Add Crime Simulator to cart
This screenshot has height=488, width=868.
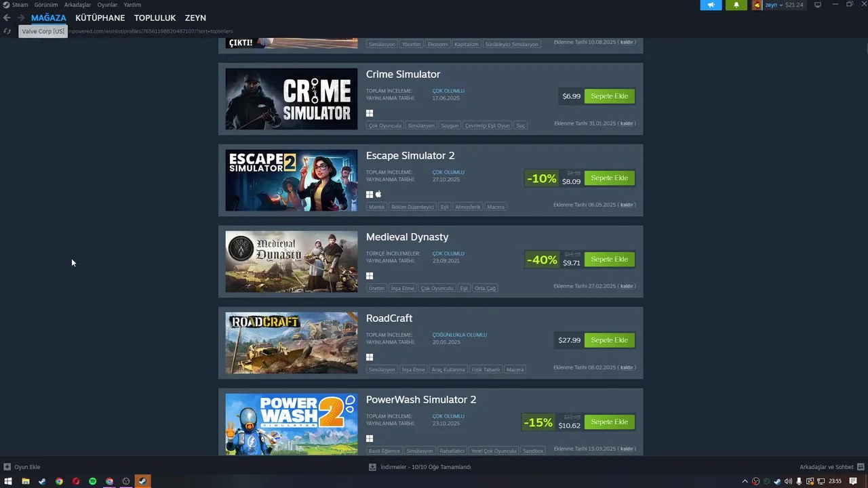(x=610, y=96)
